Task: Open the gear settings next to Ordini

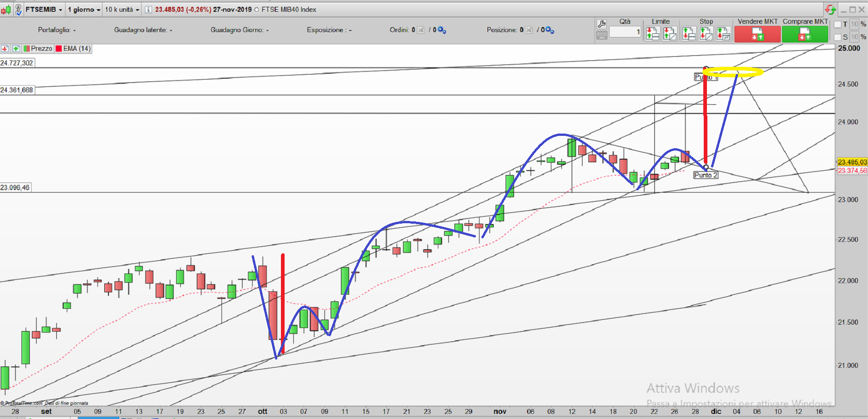Action: (442, 30)
